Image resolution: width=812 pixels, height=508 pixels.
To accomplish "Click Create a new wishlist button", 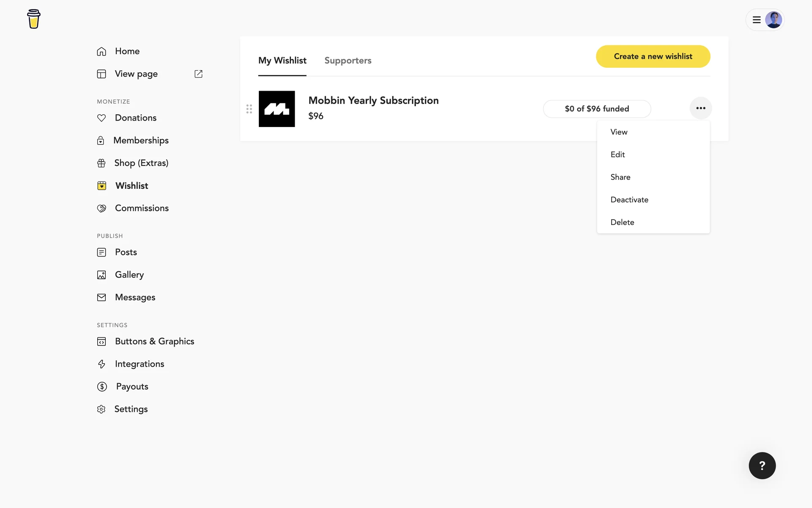I will point(653,56).
